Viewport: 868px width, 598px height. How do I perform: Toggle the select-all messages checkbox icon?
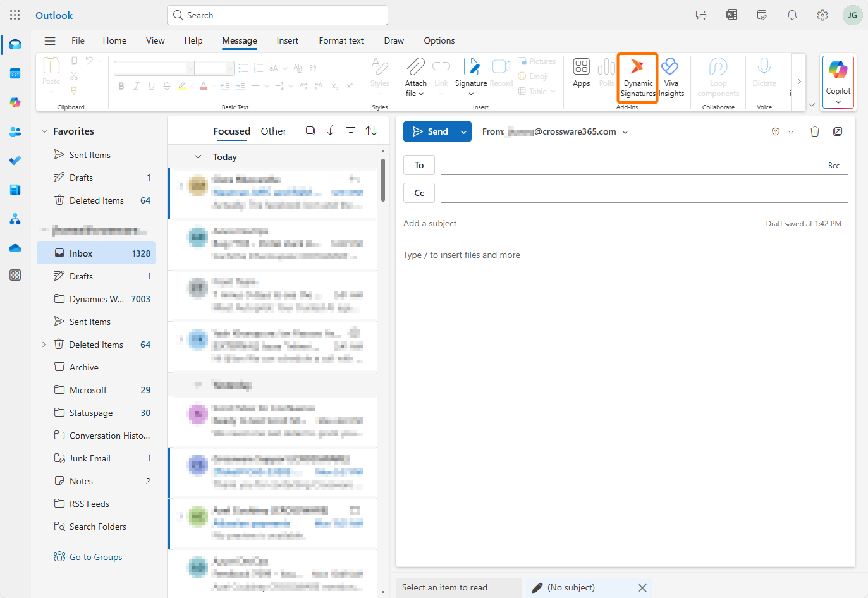pyautogui.click(x=310, y=131)
